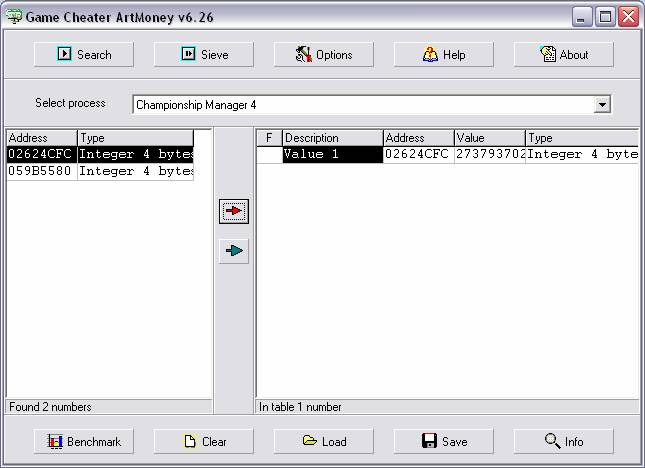This screenshot has height=468, width=645.
Task: Click Integer 4 bytes type of 059B5580 row
Action: click(136, 171)
